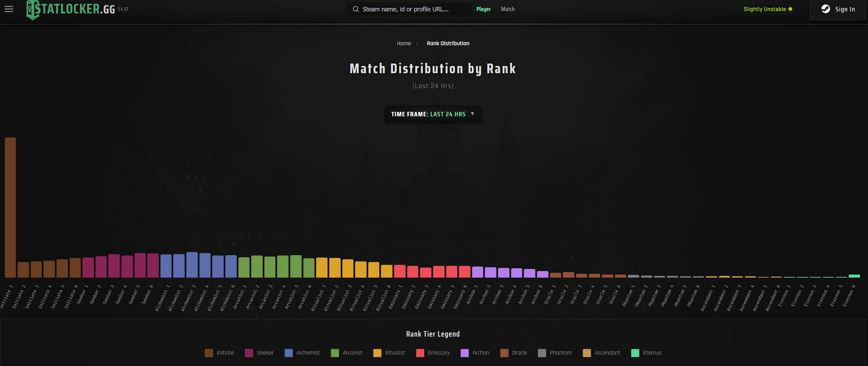The height and width of the screenshot is (366, 868).
Task: Click the Initiate legend label
Action: click(225, 353)
